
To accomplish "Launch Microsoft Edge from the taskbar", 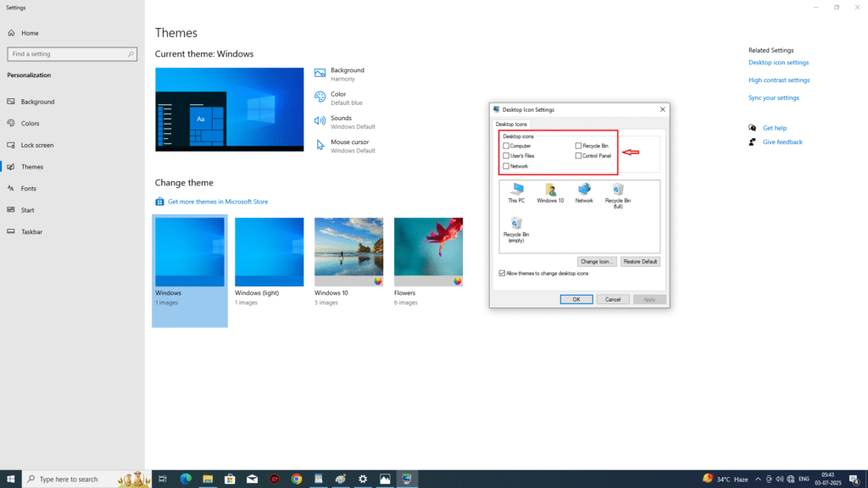I will tap(186, 480).
